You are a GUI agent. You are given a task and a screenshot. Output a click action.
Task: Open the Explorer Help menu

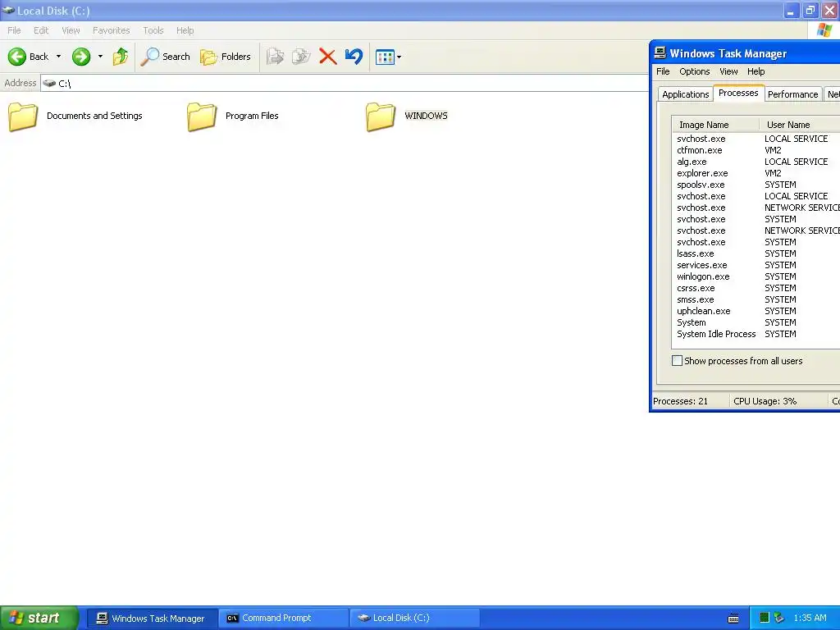click(x=185, y=30)
